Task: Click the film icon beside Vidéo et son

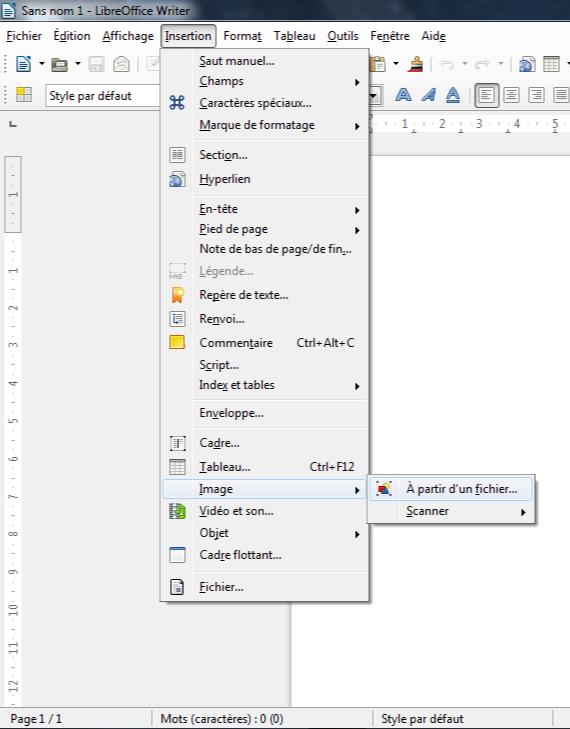Action: (x=177, y=511)
